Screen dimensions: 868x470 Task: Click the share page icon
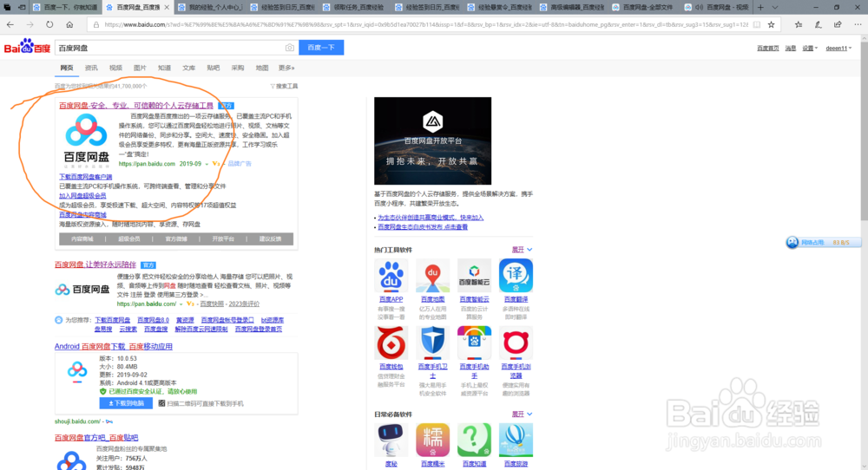(838, 24)
